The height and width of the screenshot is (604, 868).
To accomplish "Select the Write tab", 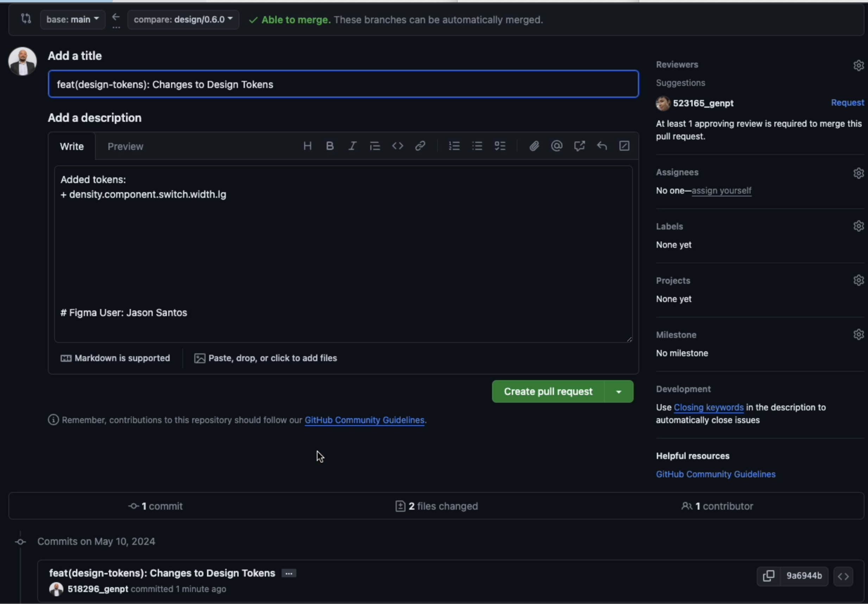I will pyautogui.click(x=72, y=147).
